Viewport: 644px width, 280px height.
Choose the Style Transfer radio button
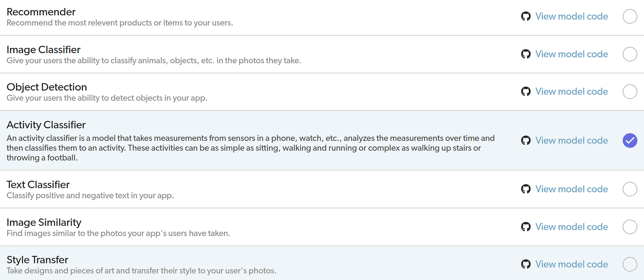(630, 264)
